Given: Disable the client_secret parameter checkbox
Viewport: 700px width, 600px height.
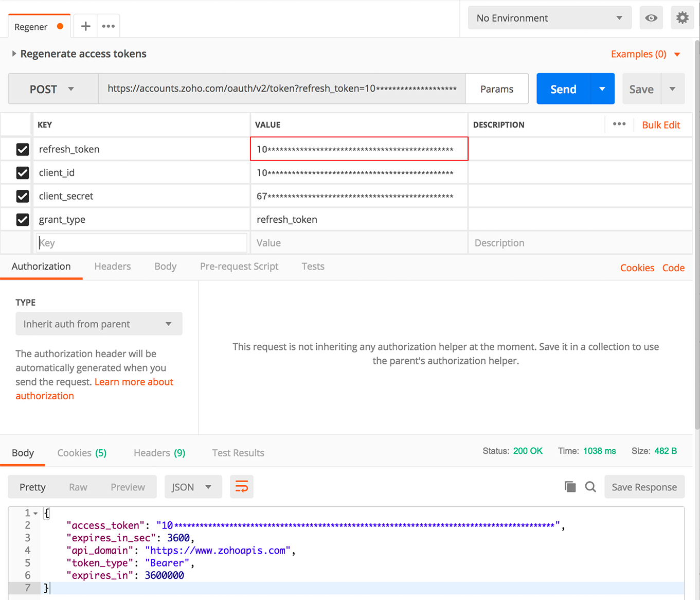Looking at the screenshot, I should [x=23, y=196].
